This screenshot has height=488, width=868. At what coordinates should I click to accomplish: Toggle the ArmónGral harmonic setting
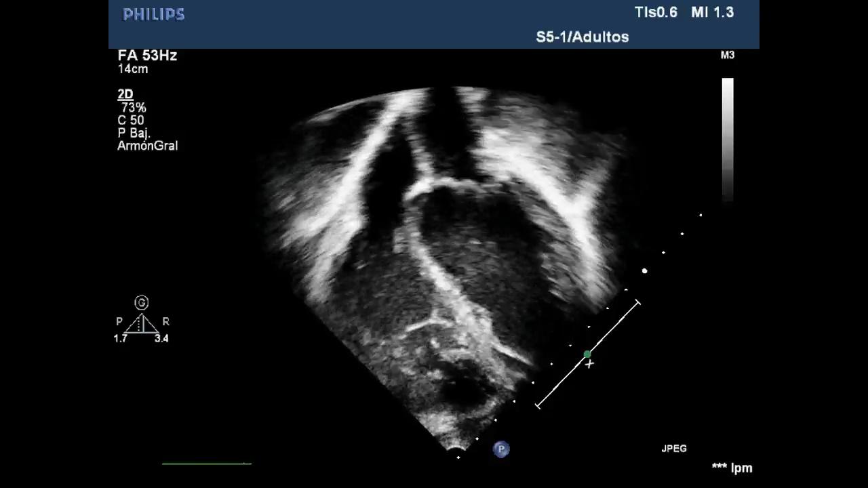pyautogui.click(x=147, y=146)
